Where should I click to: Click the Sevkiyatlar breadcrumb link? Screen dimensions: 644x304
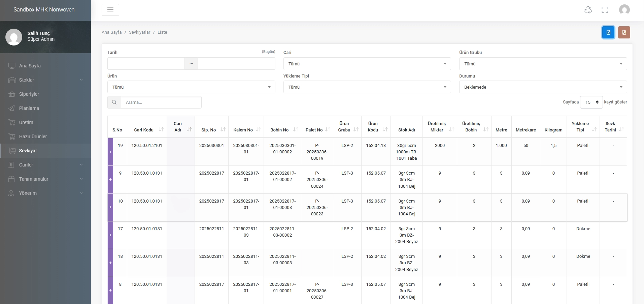click(x=139, y=32)
